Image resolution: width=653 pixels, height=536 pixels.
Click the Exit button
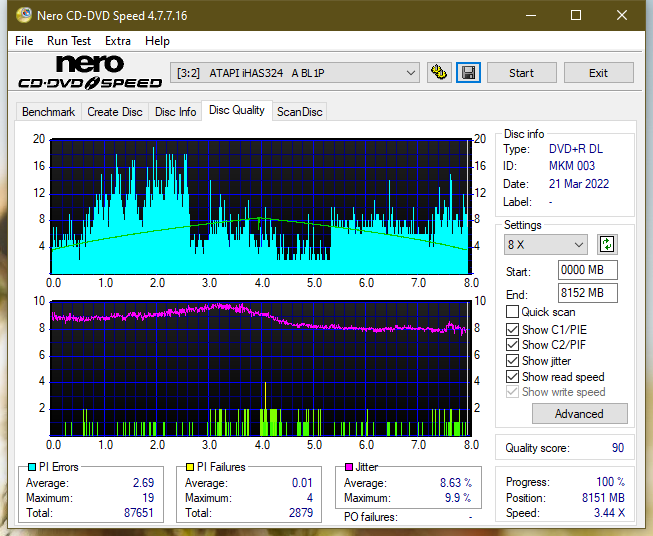[598, 73]
